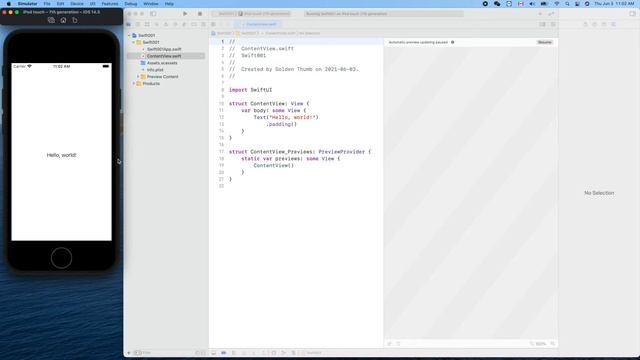The width and height of the screenshot is (640, 360).
Task: Select Info.plist in navigator
Action: coord(155,70)
